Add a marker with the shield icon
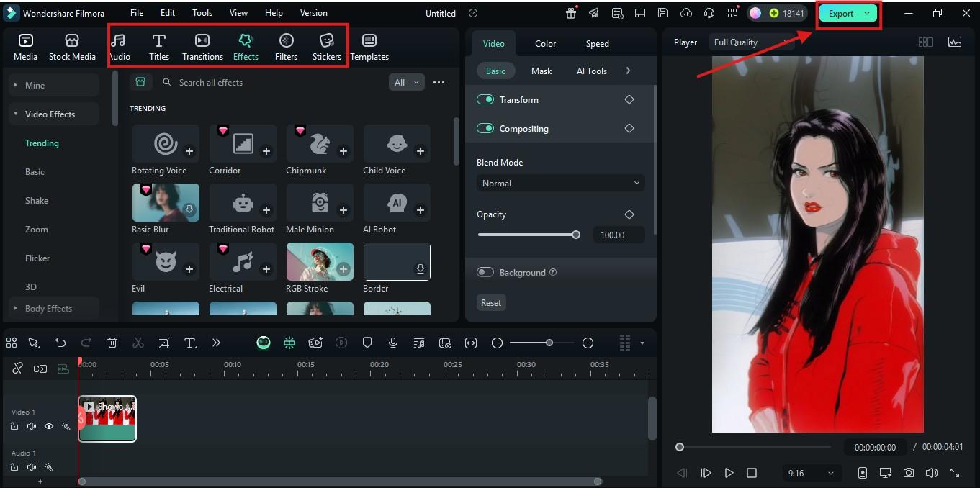This screenshot has height=488, width=980. pyautogui.click(x=367, y=343)
